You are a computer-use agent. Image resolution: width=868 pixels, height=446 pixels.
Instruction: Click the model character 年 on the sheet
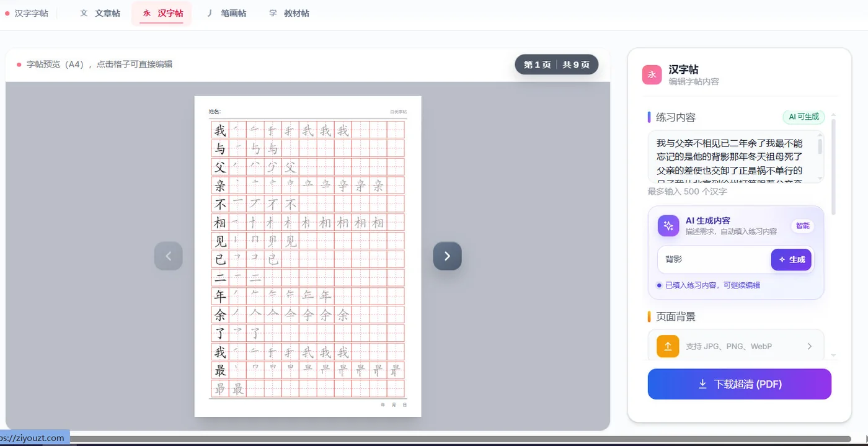pos(220,297)
